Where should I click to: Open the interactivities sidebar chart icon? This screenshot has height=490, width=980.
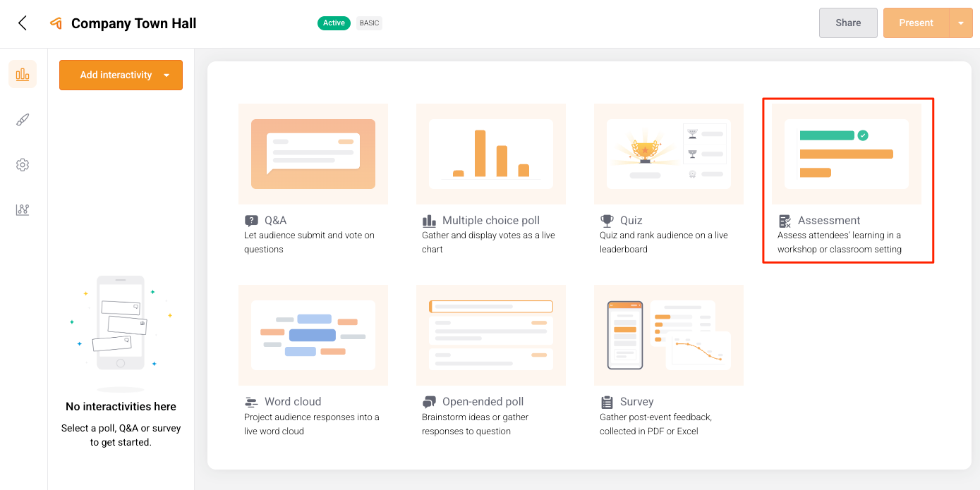pyautogui.click(x=23, y=74)
